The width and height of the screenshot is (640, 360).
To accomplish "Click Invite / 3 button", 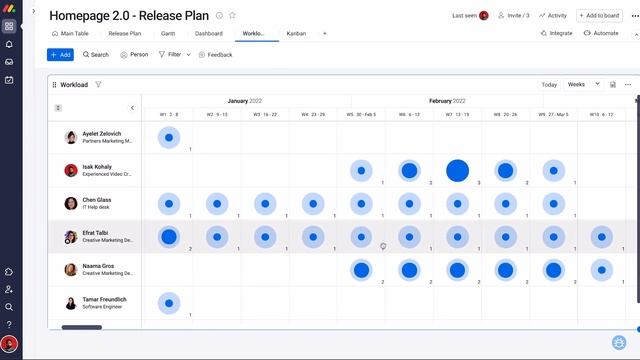I will pyautogui.click(x=513, y=16).
